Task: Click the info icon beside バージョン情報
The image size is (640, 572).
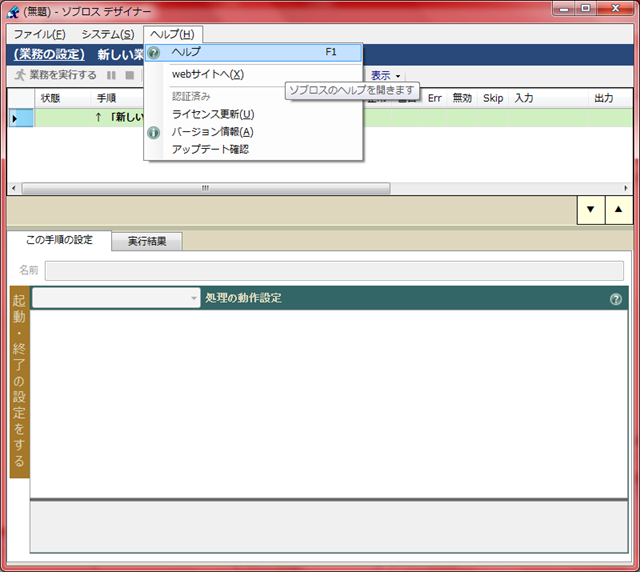Action: pyautogui.click(x=153, y=132)
